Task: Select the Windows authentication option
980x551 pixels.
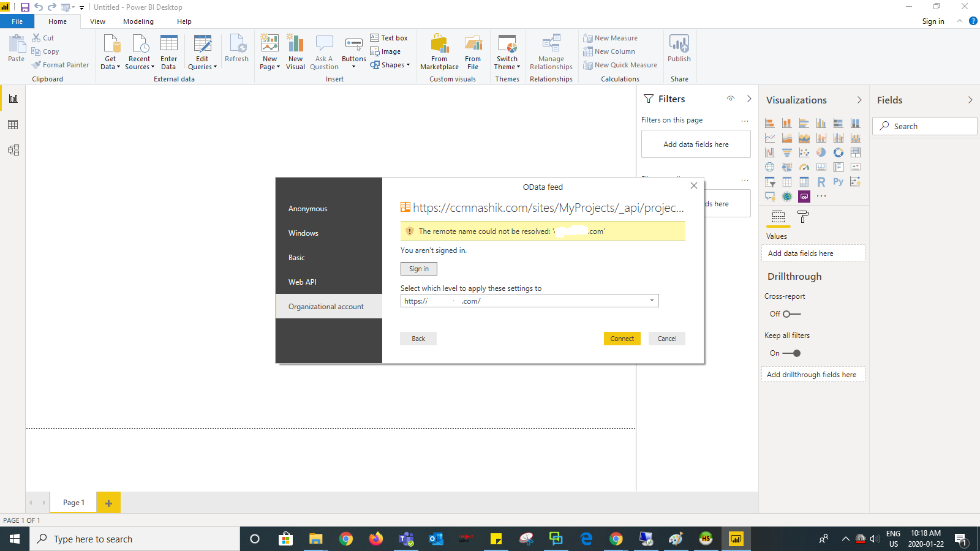Action: coord(303,233)
